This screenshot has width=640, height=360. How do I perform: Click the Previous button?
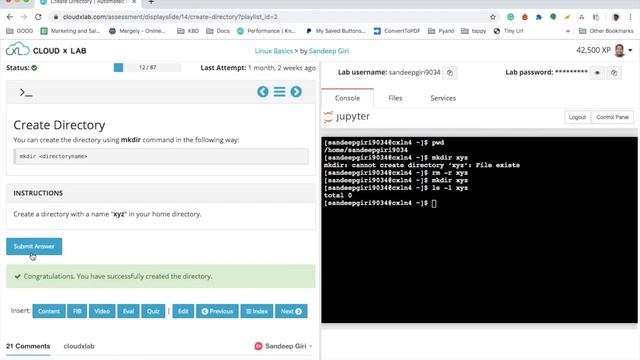point(217,311)
